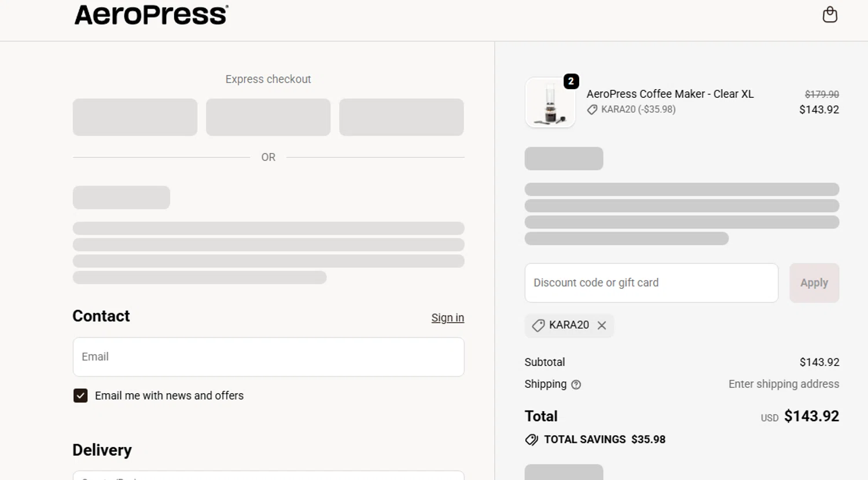Click the struck-through price $179.90

pos(822,94)
